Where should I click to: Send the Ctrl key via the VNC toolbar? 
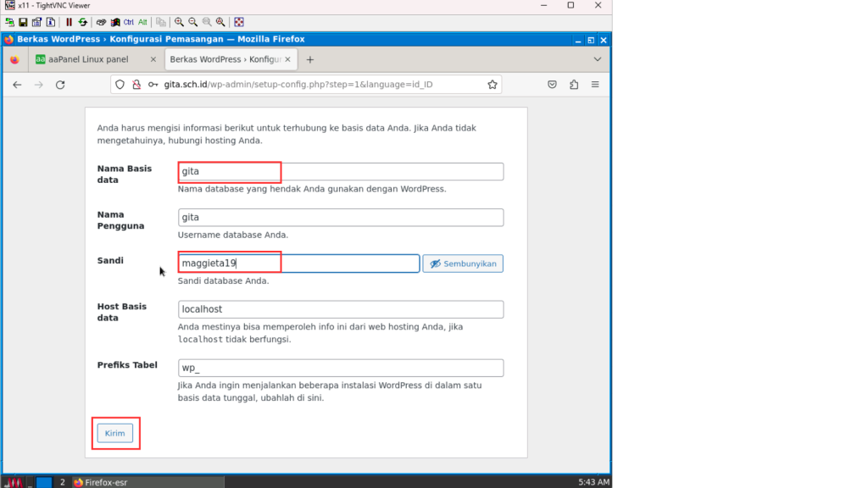coord(129,22)
